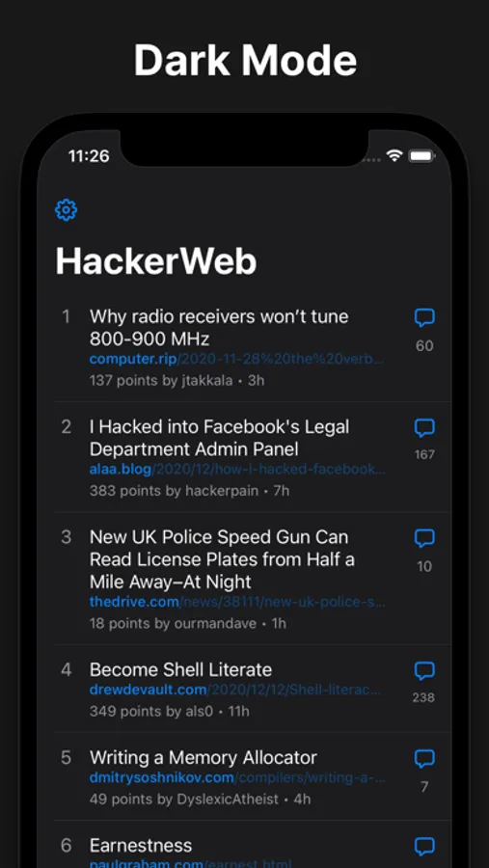Viewport: 489px width, 868px height.
Task: Open comments icon for the Earnestness story
Action: (424, 847)
